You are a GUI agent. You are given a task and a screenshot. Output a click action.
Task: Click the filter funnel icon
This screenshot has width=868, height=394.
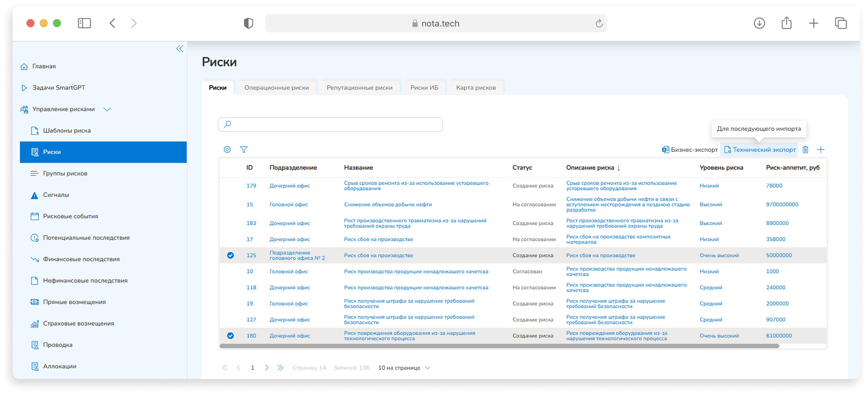click(244, 149)
